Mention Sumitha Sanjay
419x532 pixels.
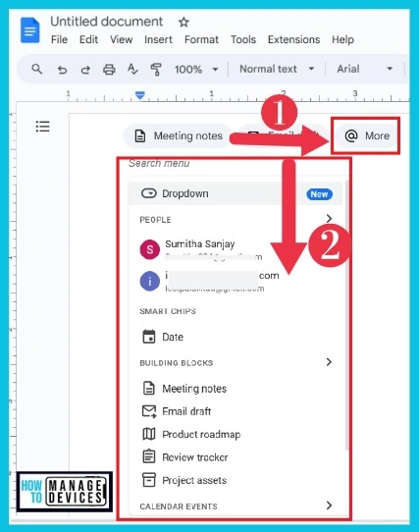(x=236, y=249)
